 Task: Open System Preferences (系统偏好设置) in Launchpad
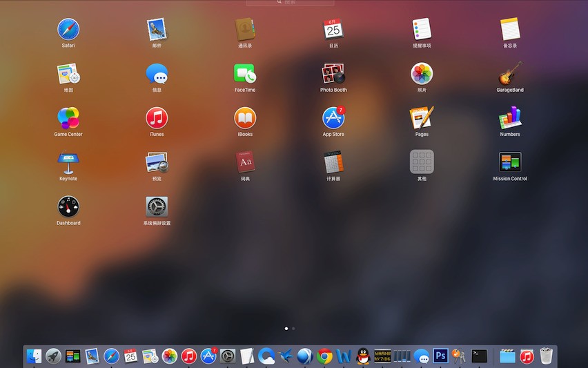[157, 206]
